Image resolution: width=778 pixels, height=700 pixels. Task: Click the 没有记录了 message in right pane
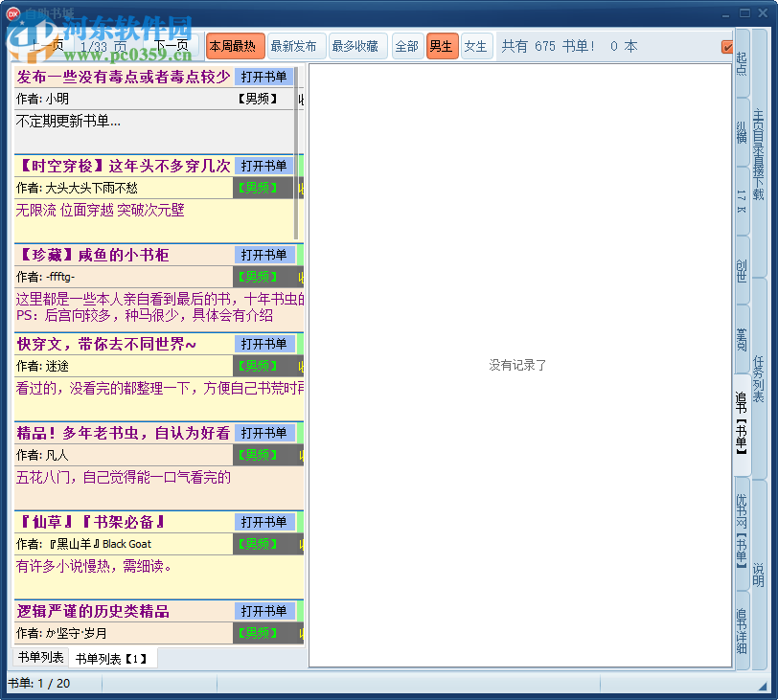[x=517, y=366]
